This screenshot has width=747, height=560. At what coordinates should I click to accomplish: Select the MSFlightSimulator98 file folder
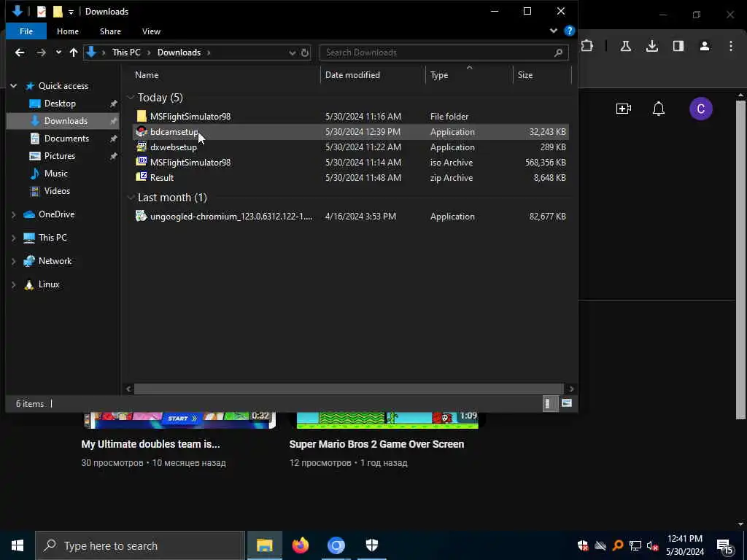(x=351, y=116)
